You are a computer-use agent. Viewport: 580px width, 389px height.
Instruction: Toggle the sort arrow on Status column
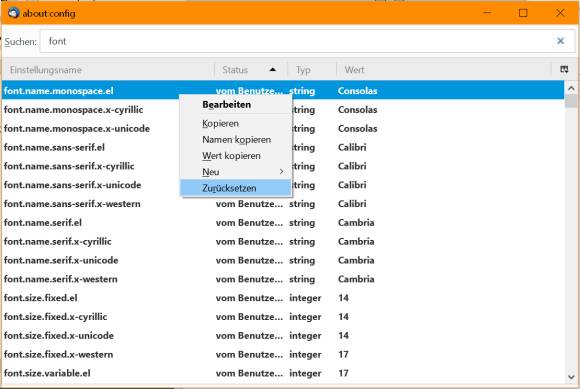tap(273, 70)
